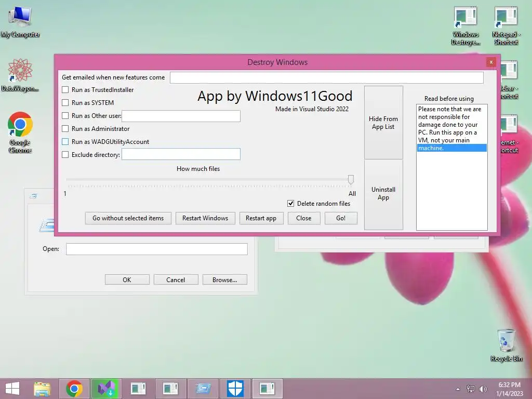Click the Other user name field
This screenshot has height=399, width=532.
[x=181, y=116]
